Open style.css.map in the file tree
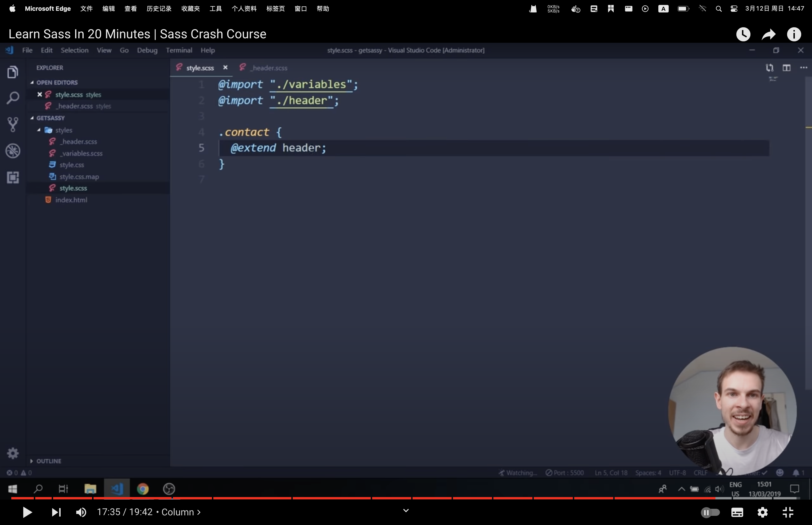This screenshot has width=812, height=525. 79,176
